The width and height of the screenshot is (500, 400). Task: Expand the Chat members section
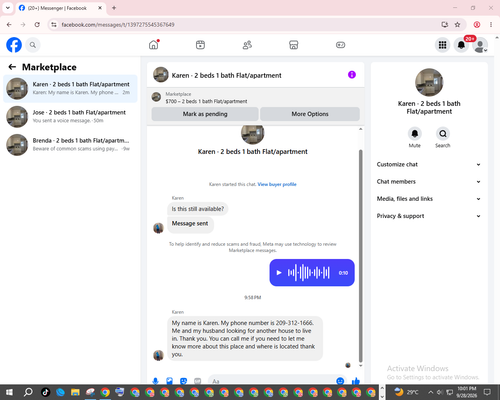point(429,182)
